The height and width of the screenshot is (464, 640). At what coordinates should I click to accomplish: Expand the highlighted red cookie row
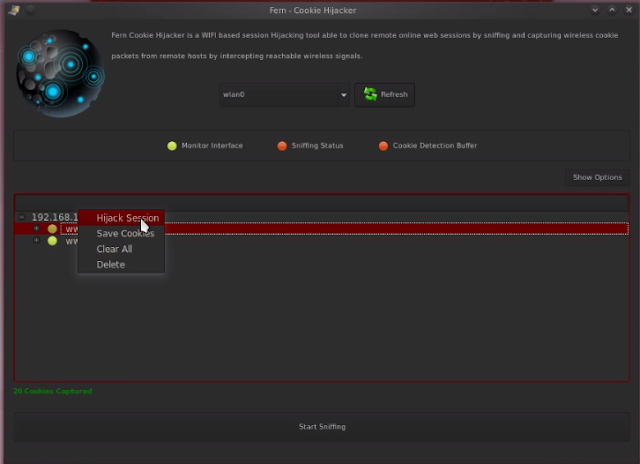[36, 229]
